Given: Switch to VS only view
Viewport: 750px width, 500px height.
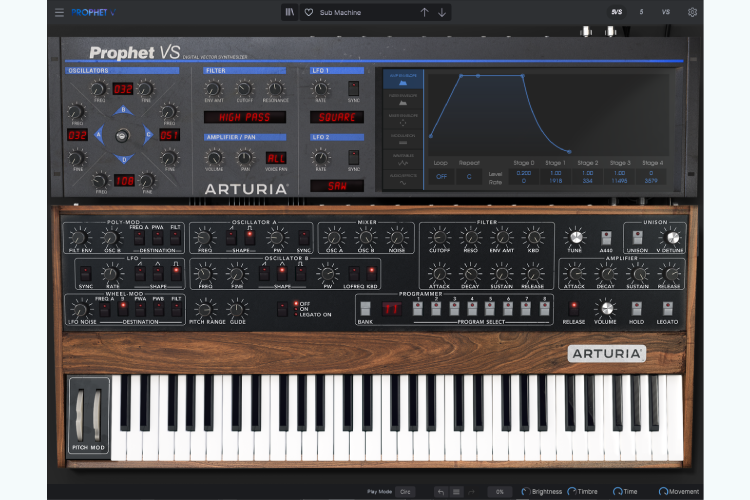Looking at the screenshot, I should 666,12.
